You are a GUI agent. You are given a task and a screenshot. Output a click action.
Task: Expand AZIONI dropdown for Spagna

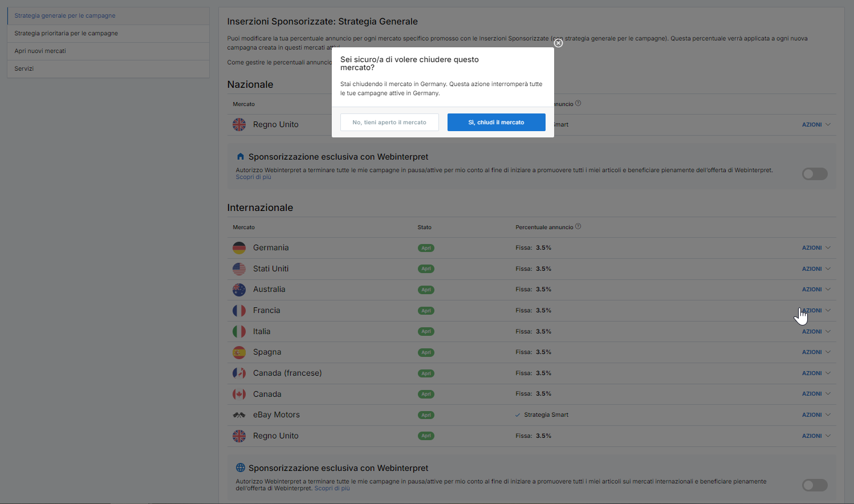816,352
